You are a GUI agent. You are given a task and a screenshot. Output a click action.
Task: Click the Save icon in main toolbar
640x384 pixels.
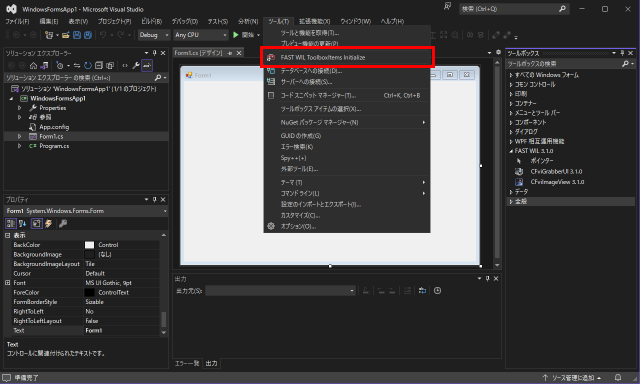77,35
